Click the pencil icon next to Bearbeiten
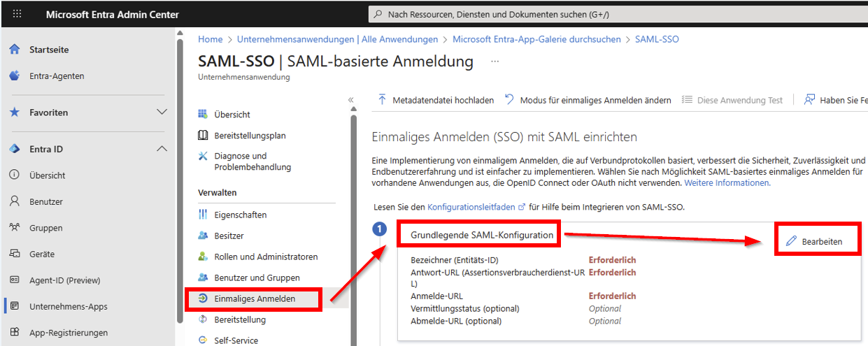This screenshot has width=868, height=346. click(x=791, y=241)
